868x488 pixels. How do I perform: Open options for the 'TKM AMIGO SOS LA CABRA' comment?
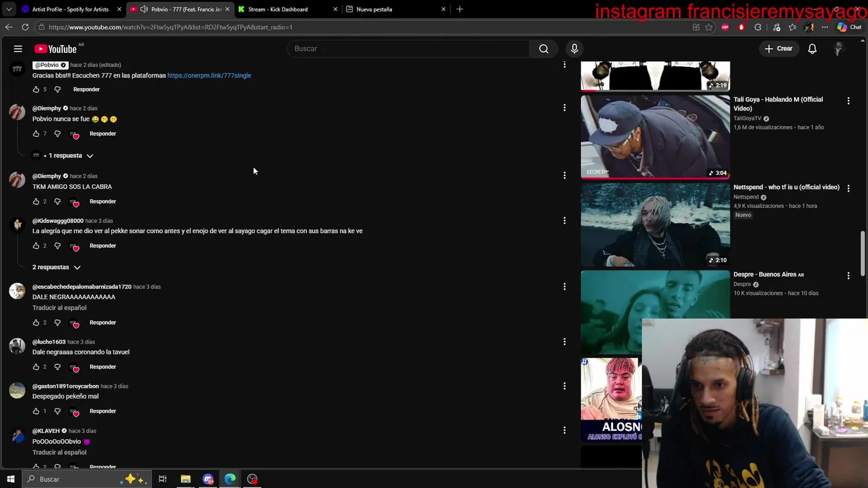[564, 176]
